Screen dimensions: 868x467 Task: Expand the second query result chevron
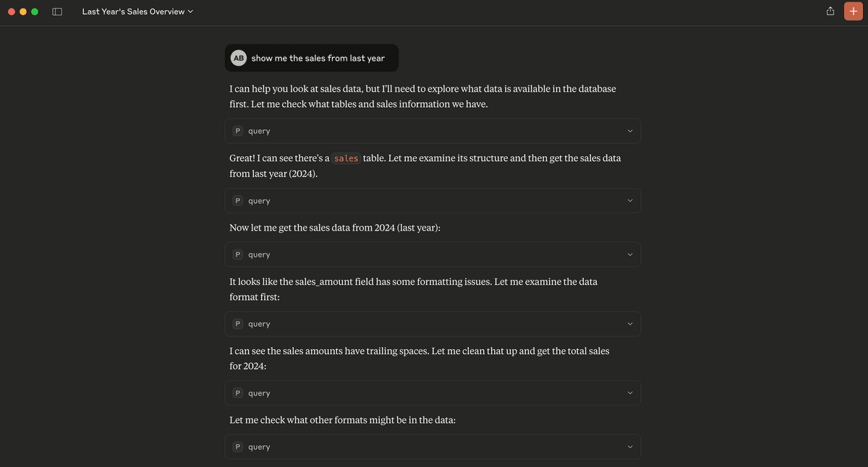coord(629,201)
